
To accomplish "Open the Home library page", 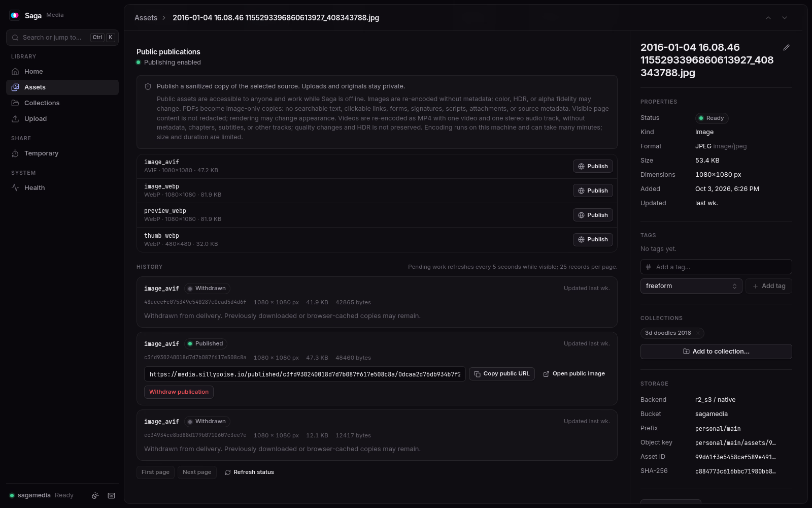I will click(x=62, y=72).
